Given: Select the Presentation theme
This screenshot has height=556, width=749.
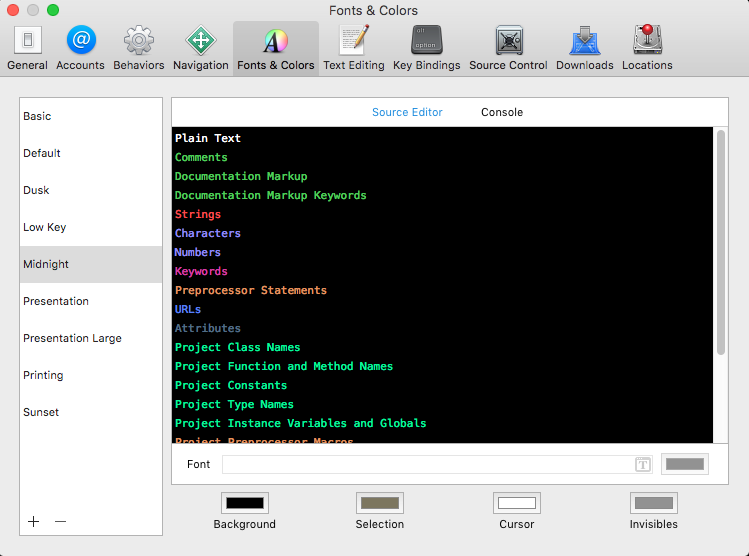Looking at the screenshot, I should pyautogui.click(x=91, y=301).
